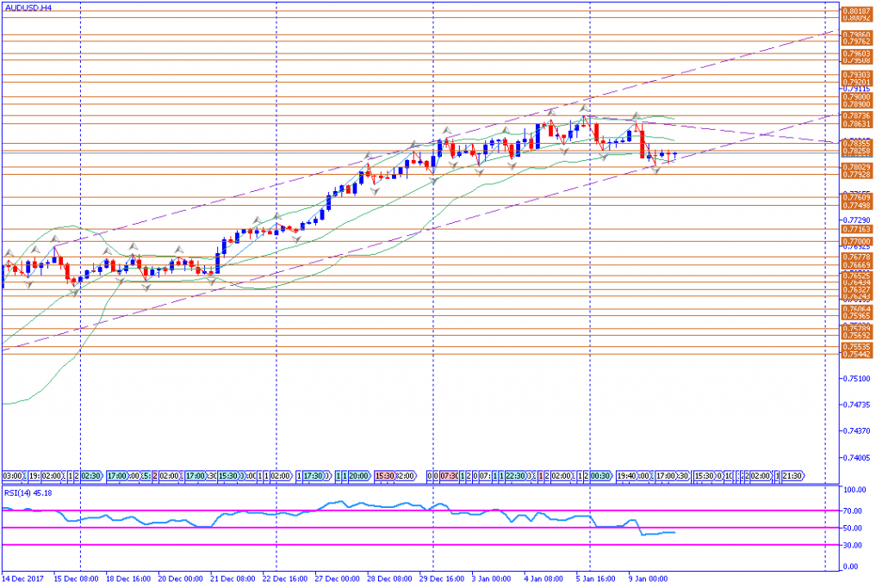Select the 21:30 event marker at far right
Image resolution: width=882 pixels, height=588 pixels.
[792, 475]
